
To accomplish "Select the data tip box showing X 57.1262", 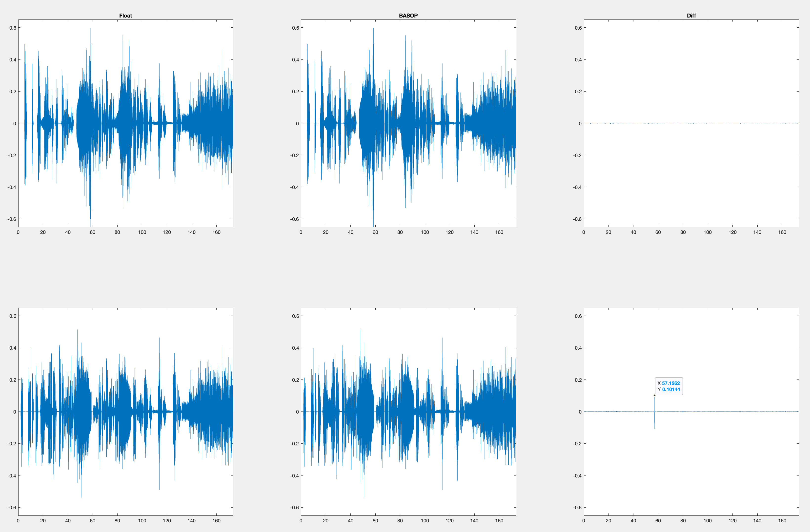I will pos(668,386).
